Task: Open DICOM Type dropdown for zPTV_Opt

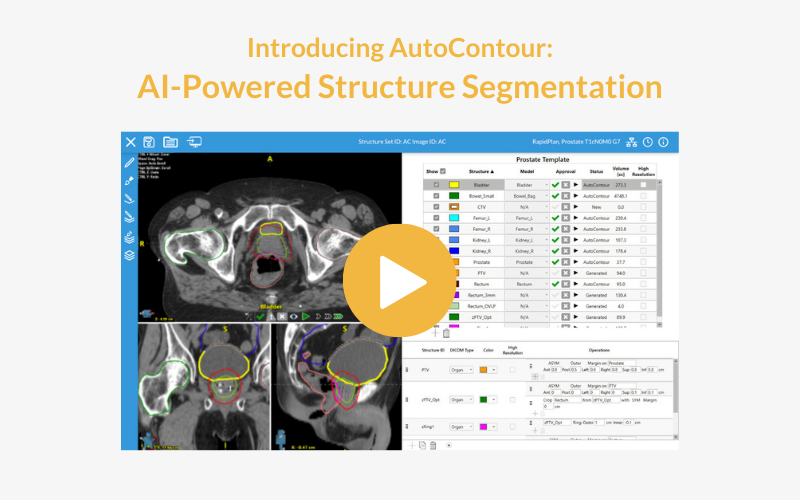Action: [x=461, y=400]
